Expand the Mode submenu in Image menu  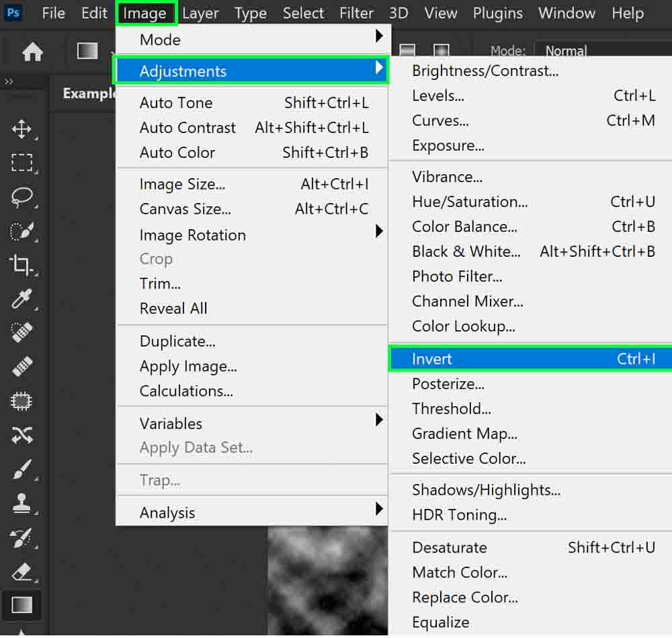point(253,40)
